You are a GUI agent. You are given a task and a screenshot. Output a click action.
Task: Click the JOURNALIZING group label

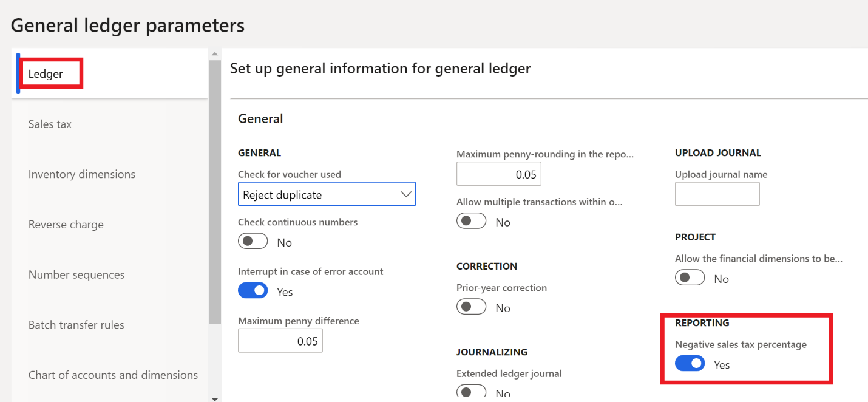(492, 352)
